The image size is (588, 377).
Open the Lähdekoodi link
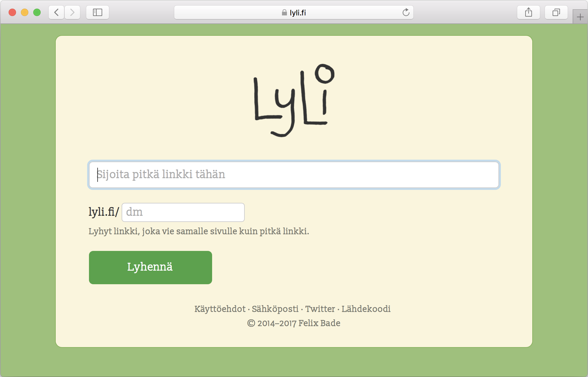[366, 309]
